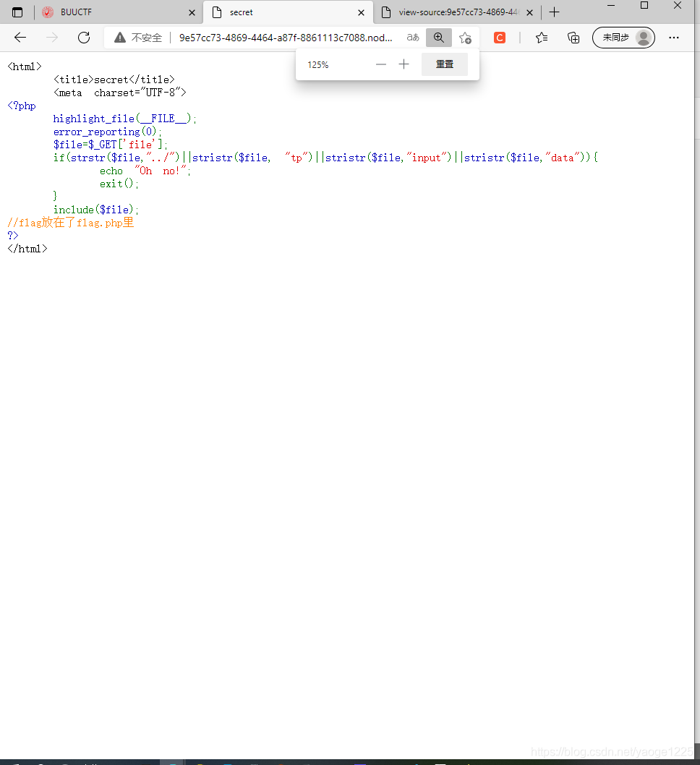Click the 125% zoom level text
This screenshot has width=700, height=765.
[318, 65]
